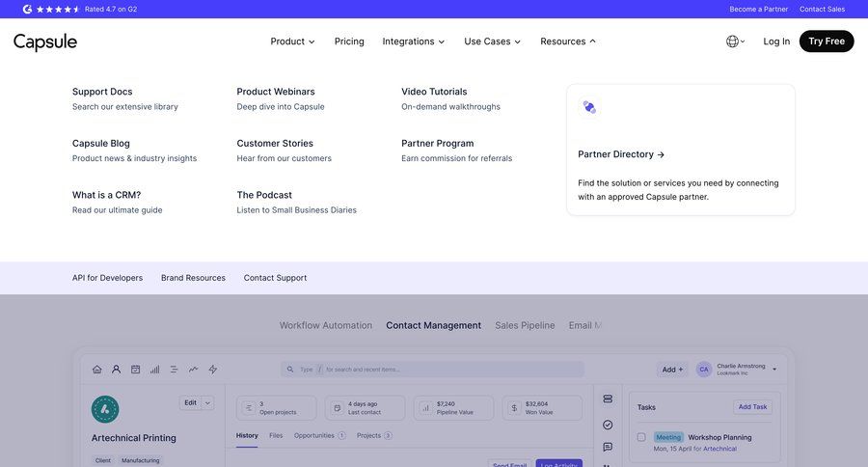
Task: Collapse the Resources menu
Action: point(567,41)
